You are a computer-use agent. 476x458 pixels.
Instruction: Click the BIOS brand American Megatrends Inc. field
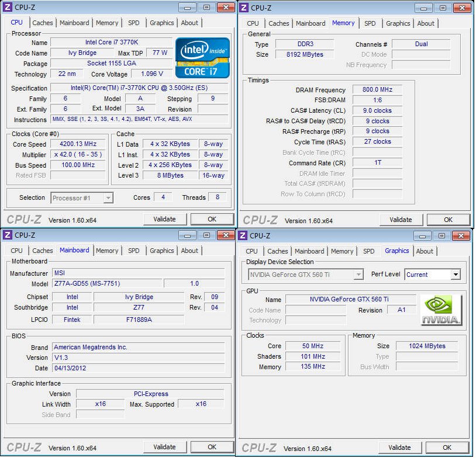pos(139,347)
